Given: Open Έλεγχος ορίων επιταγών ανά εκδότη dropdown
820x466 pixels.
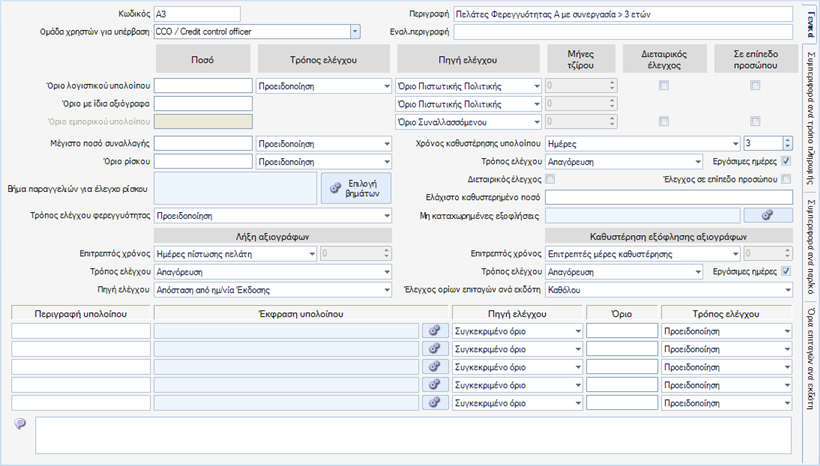Looking at the screenshot, I should [x=788, y=290].
